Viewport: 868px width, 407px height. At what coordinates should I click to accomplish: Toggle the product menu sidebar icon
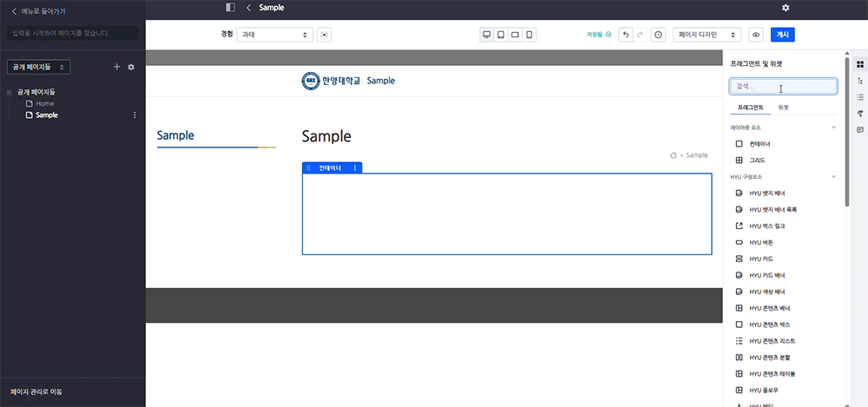pyautogui.click(x=230, y=8)
